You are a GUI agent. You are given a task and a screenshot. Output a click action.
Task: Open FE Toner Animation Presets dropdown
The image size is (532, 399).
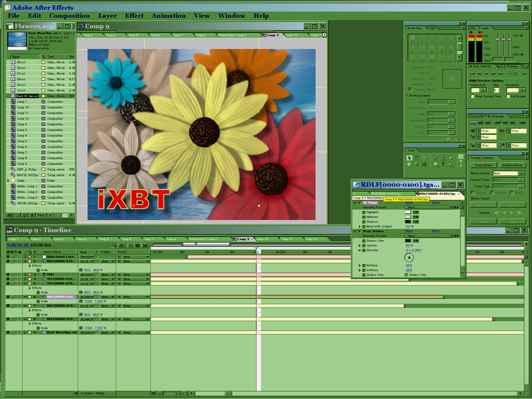[x=429, y=207]
